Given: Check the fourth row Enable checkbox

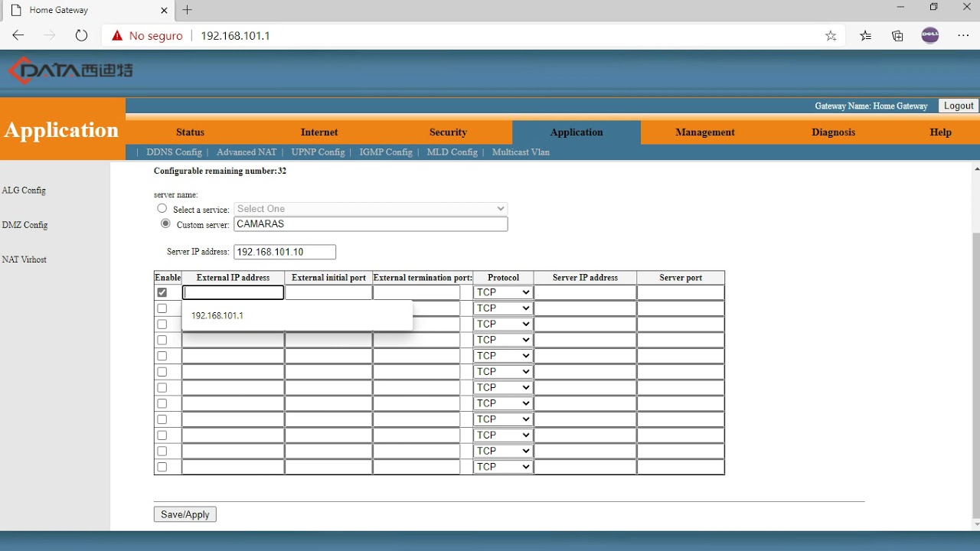Looking at the screenshot, I should point(162,340).
